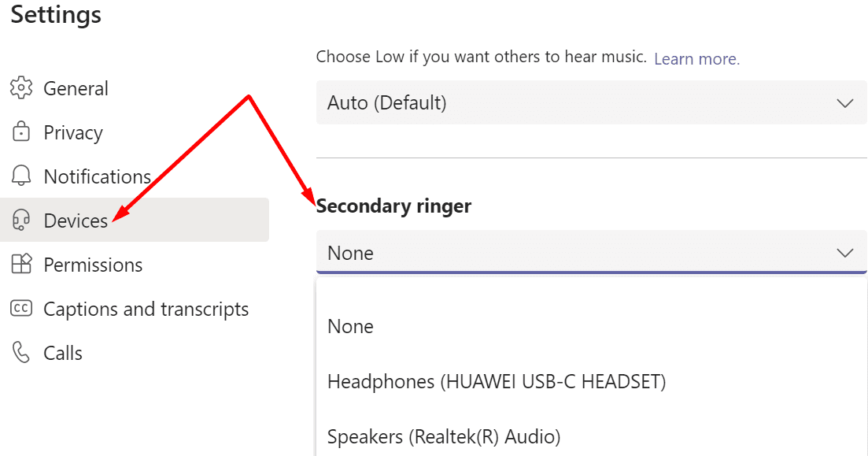This screenshot has width=868, height=456.
Task: Collapse the Secondary ringer dropdown chevron
Action: pyautogui.click(x=844, y=254)
